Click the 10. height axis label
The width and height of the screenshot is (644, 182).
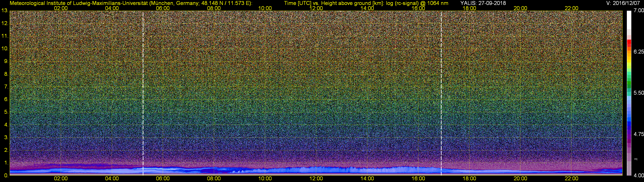(x=5, y=49)
